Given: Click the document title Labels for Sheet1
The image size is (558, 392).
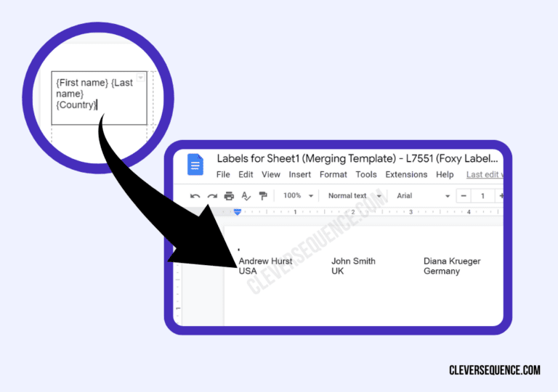Looking at the screenshot, I should coord(357,159).
